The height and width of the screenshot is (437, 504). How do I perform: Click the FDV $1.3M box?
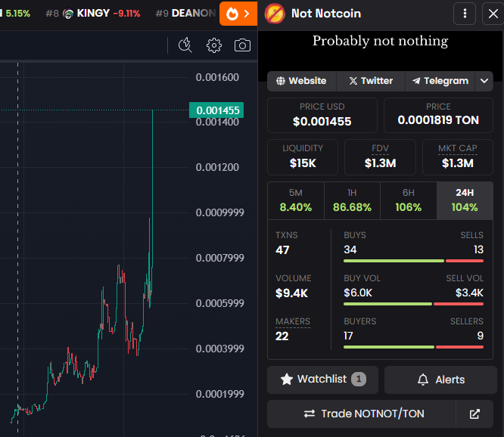pyautogui.click(x=380, y=157)
